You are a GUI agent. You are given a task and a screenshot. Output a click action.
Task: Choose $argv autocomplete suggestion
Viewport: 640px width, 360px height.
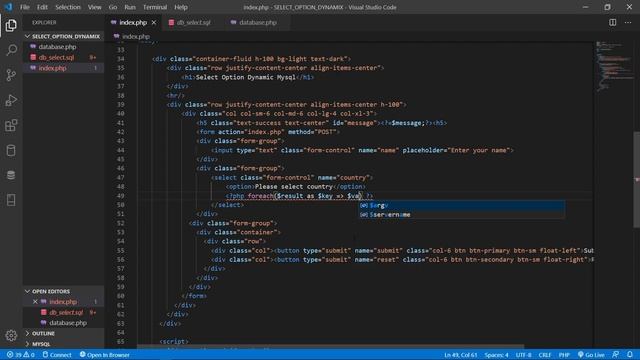pos(462,205)
